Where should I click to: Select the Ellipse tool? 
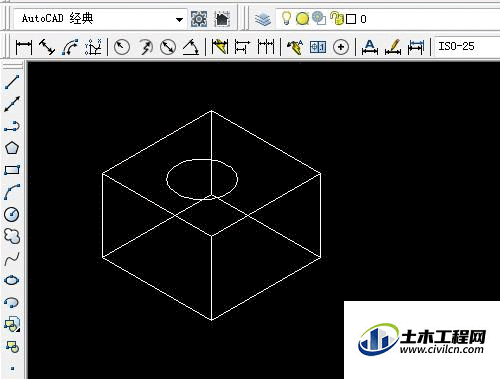pyautogui.click(x=12, y=280)
